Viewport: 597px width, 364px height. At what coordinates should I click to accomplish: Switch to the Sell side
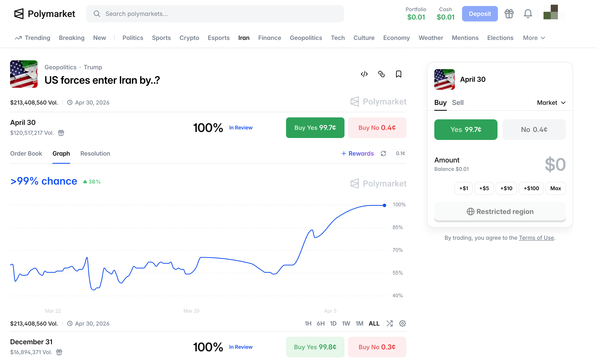458,103
